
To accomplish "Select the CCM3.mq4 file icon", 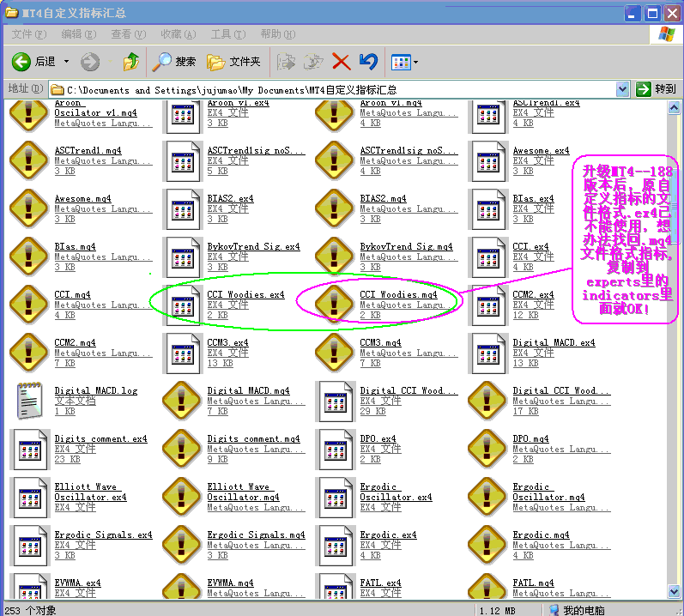I will pyautogui.click(x=334, y=352).
